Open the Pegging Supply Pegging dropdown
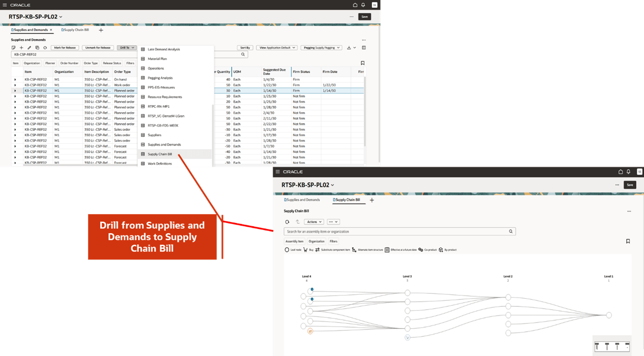644x356 pixels. coord(321,47)
